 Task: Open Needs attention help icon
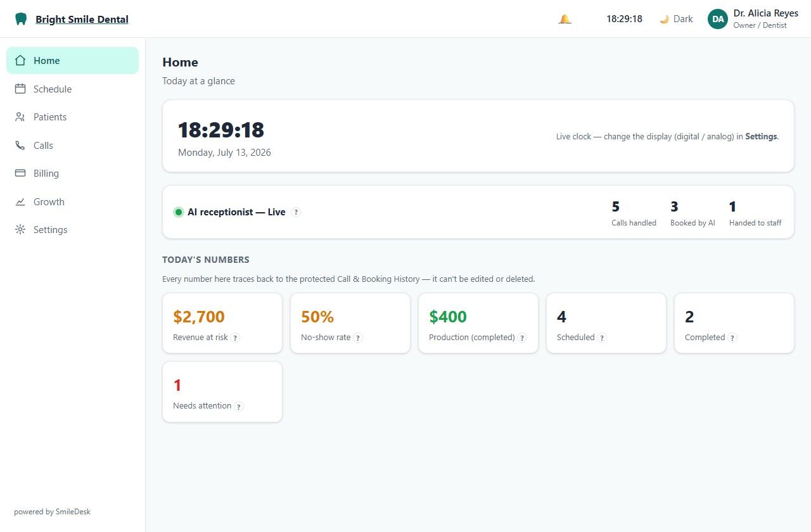pos(239,406)
